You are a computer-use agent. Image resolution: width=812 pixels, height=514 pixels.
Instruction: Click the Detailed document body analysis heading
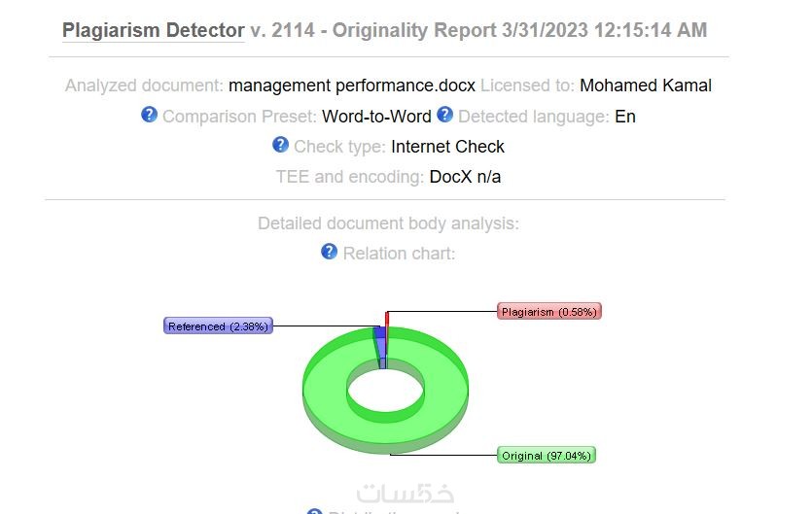(388, 223)
